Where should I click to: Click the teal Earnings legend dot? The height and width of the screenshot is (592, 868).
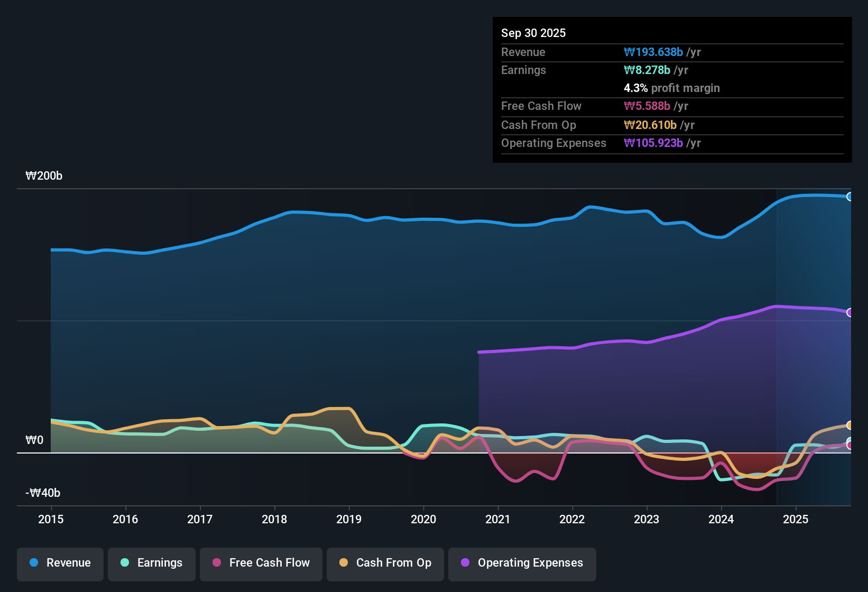pos(125,563)
